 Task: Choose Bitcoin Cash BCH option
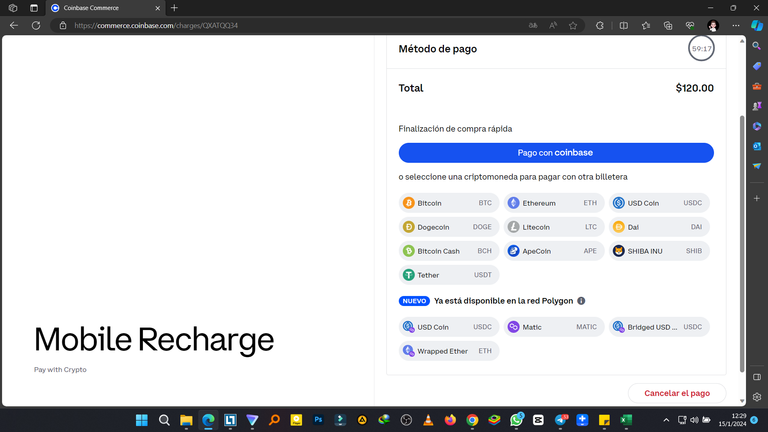[x=449, y=251]
